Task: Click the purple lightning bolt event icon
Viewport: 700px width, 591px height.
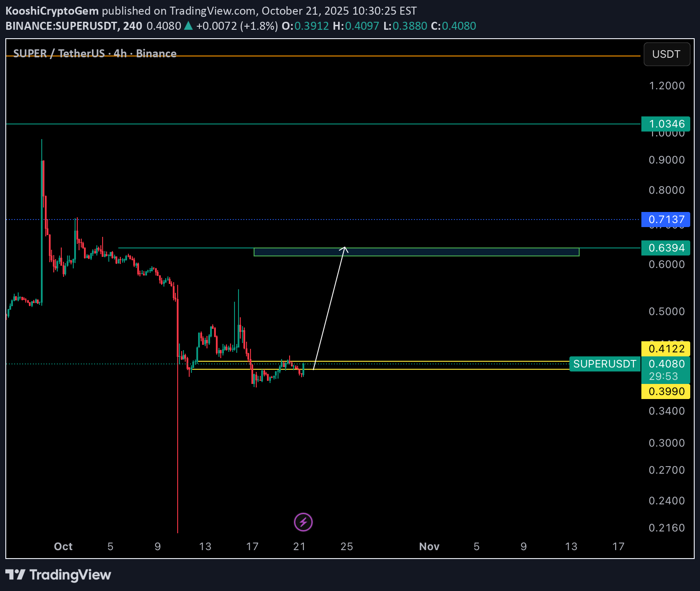Action: click(303, 522)
